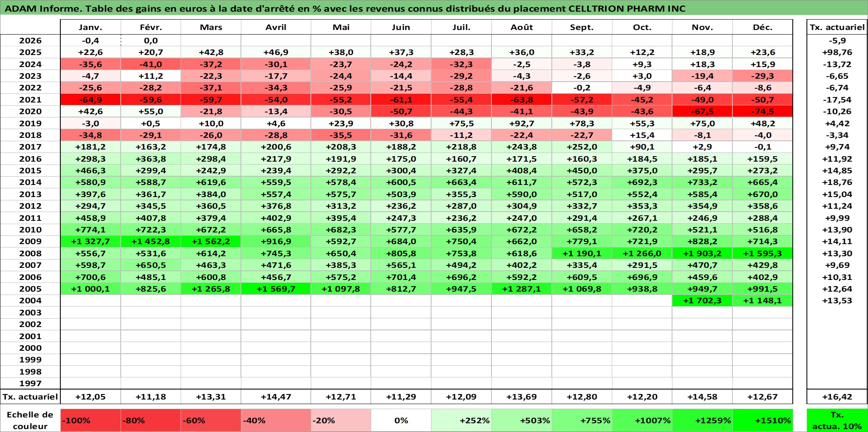Click the 'Tx. actuariel' bottom row label

pyautogui.click(x=30, y=397)
